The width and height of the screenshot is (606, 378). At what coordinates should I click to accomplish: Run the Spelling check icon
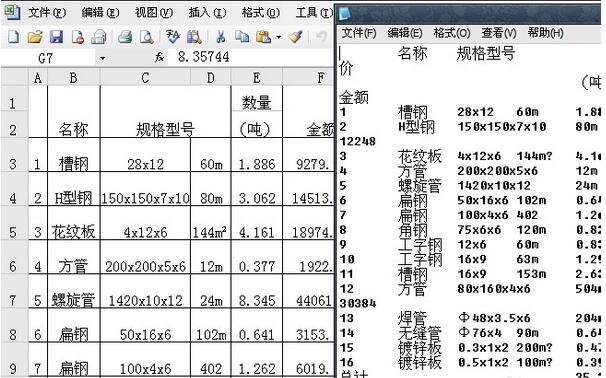point(172,37)
